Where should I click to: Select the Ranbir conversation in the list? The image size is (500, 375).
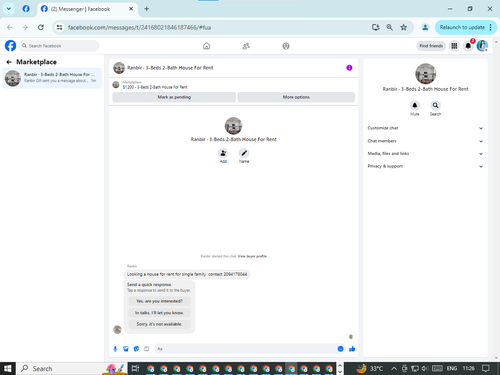point(52,78)
